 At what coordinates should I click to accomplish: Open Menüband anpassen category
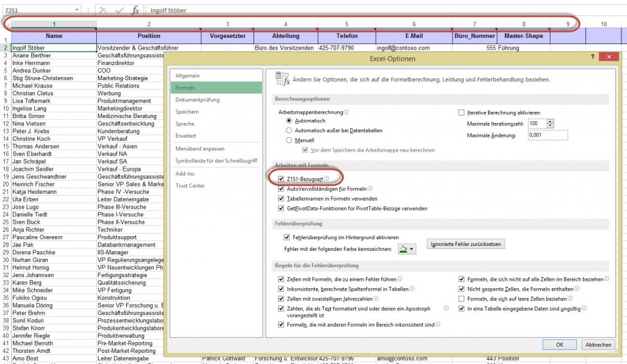point(216,149)
